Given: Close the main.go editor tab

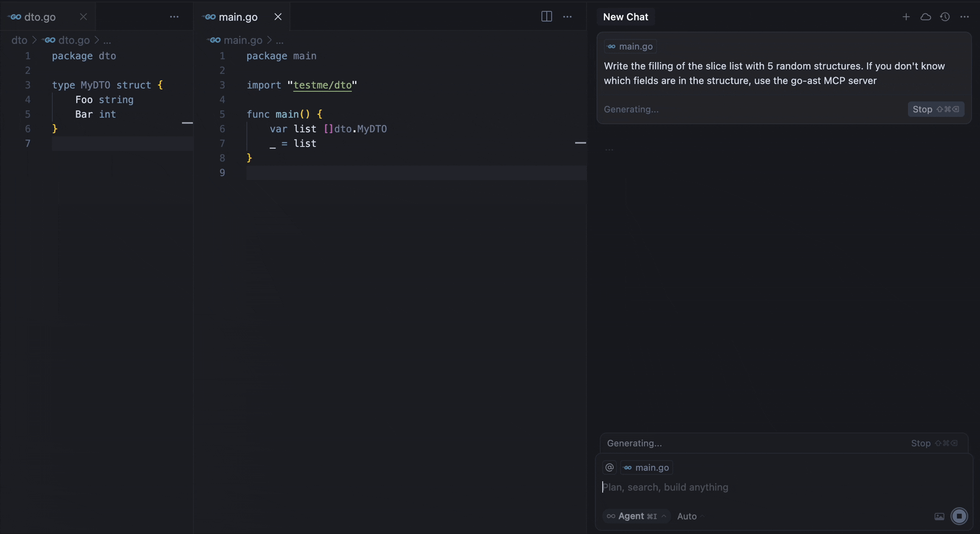Looking at the screenshot, I should [278, 17].
